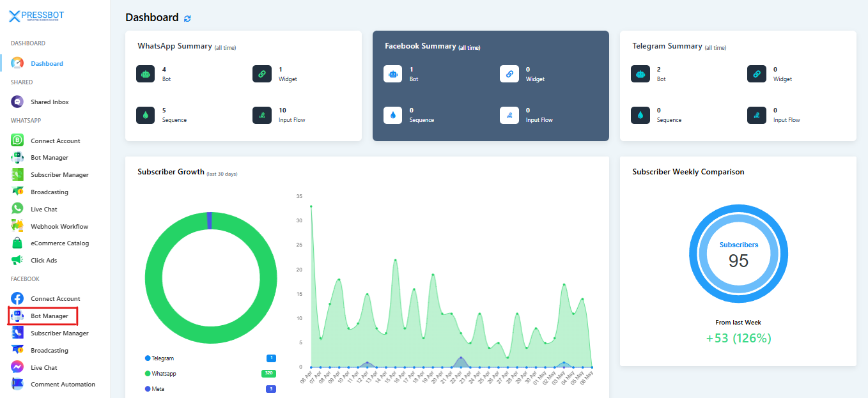Click the eCommerce Catalog bag icon

pyautogui.click(x=17, y=243)
